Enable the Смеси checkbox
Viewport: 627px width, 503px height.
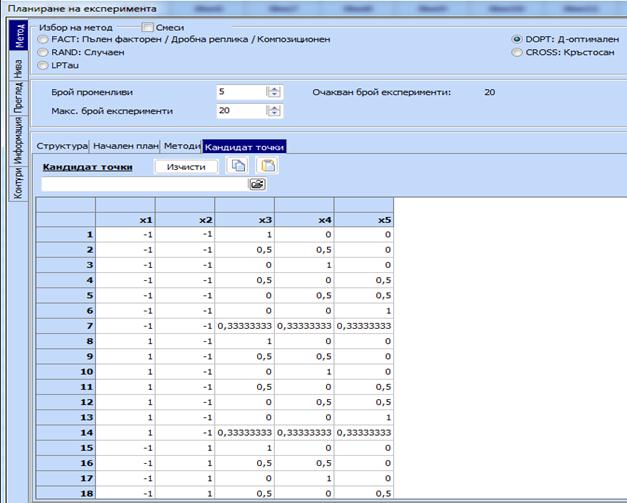click(x=148, y=27)
